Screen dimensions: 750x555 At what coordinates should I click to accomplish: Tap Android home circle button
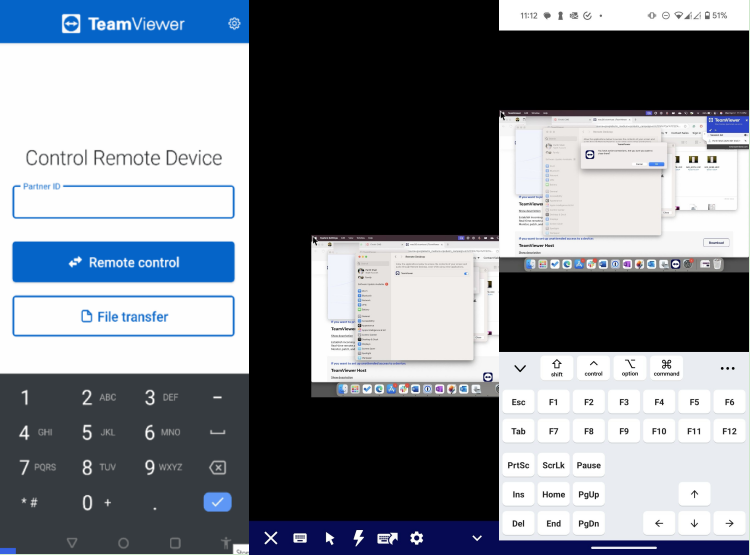point(123,543)
